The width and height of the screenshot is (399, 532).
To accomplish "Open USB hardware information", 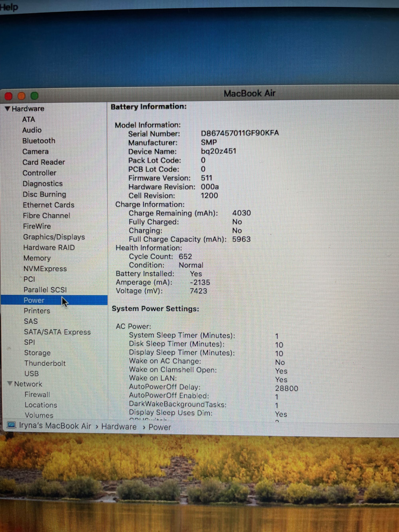I will (32, 373).
